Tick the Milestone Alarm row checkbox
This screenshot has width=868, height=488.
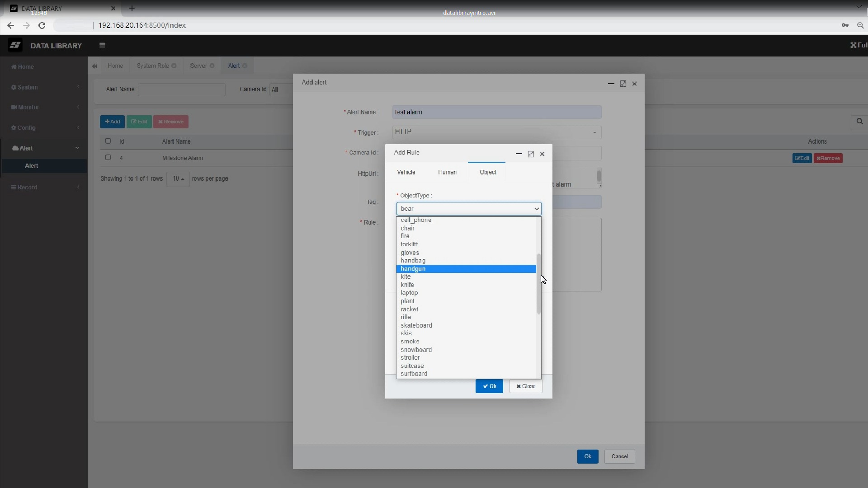tap(108, 157)
